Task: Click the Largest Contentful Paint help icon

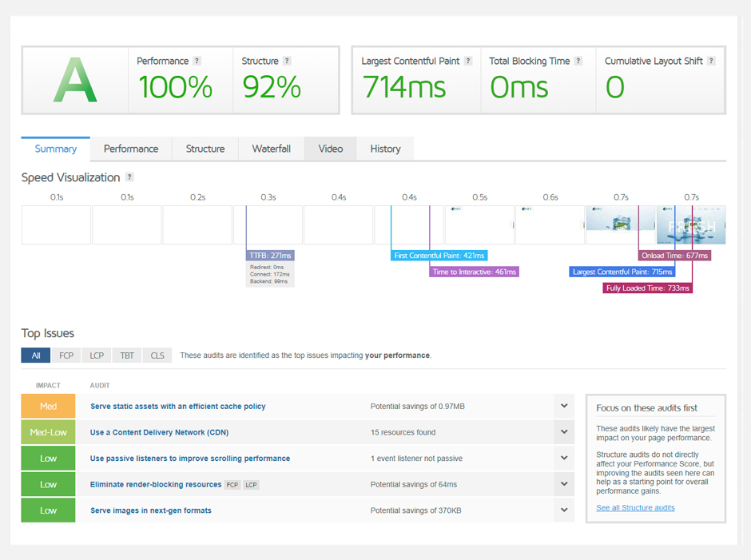Action: coord(468,61)
